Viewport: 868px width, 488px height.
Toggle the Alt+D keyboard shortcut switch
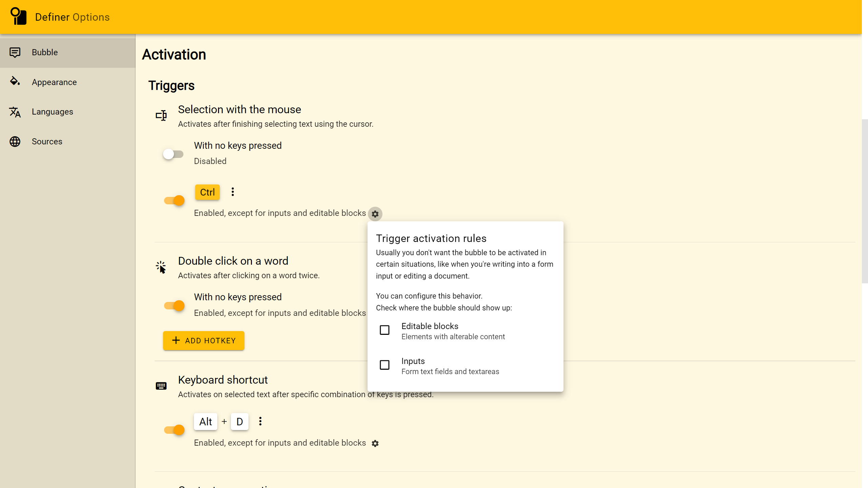(x=174, y=430)
